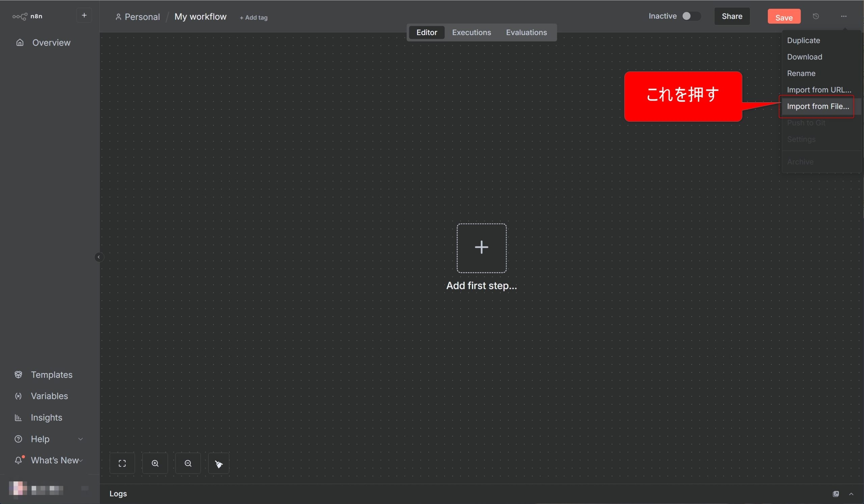Image resolution: width=864 pixels, height=504 pixels.
Task: Select Import from File menu entry
Action: click(818, 106)
